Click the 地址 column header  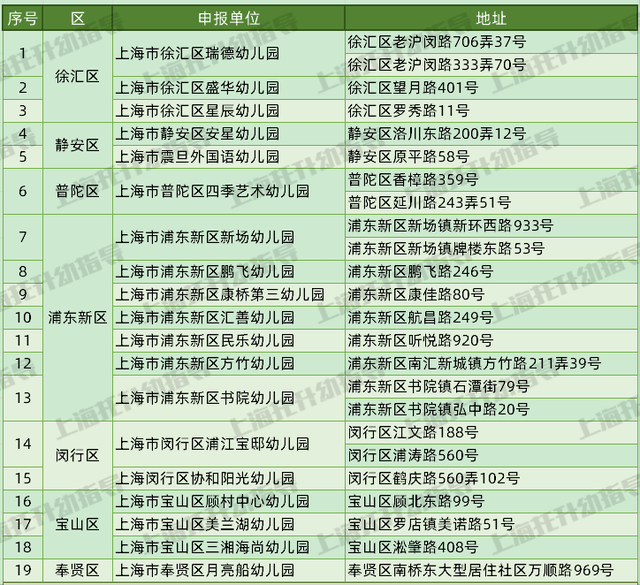(x=490, y=19)
